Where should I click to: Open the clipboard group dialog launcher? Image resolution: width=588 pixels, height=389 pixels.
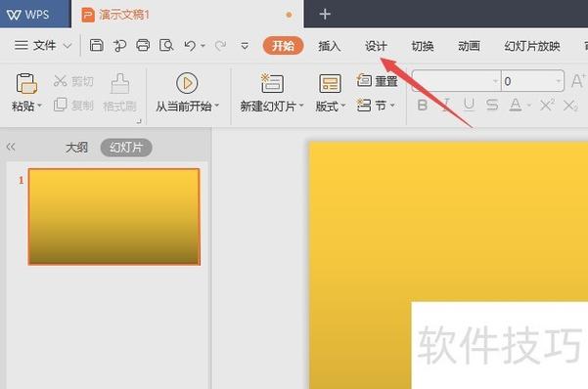[x=139, y=121]
